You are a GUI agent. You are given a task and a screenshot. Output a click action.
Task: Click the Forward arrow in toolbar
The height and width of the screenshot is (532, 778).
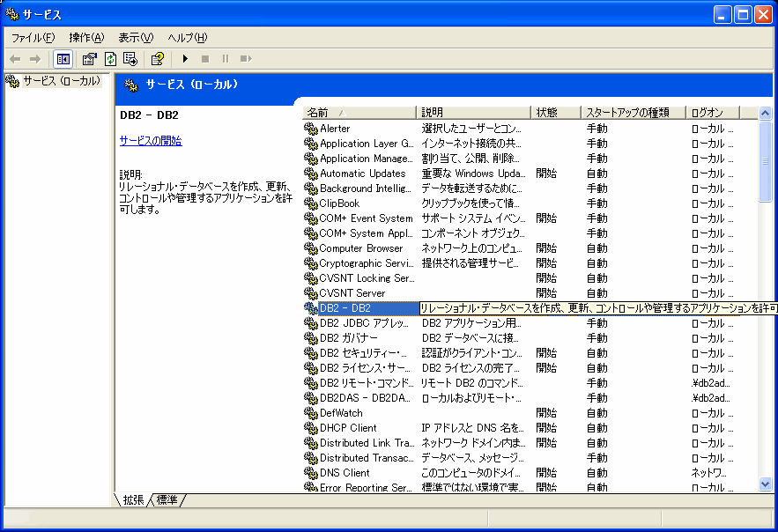pyautogui.click(x=34, y=59)
